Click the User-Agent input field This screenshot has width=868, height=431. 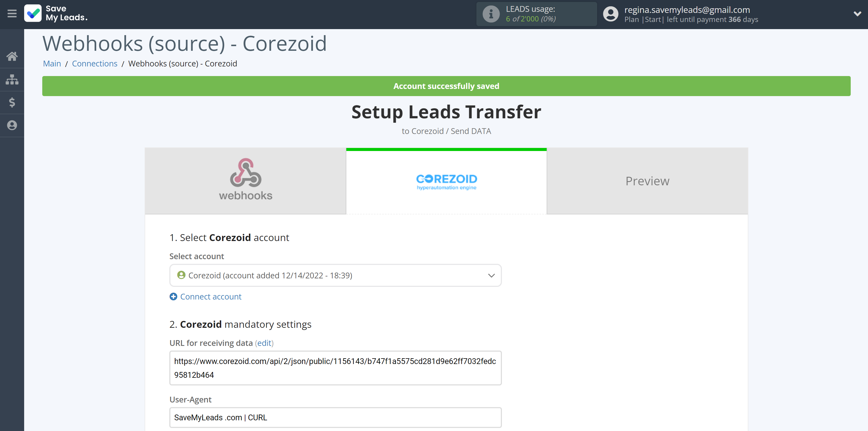coord(335,418)
